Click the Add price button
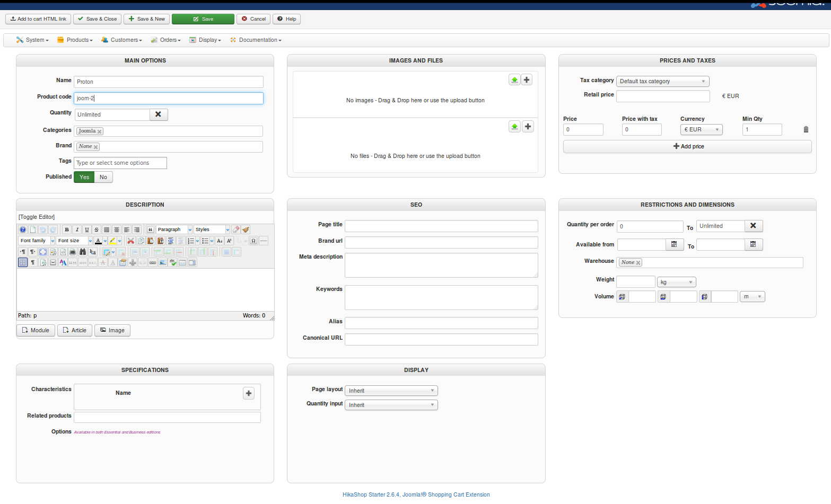This screenshot has height=504, width=831. (687, 146)
